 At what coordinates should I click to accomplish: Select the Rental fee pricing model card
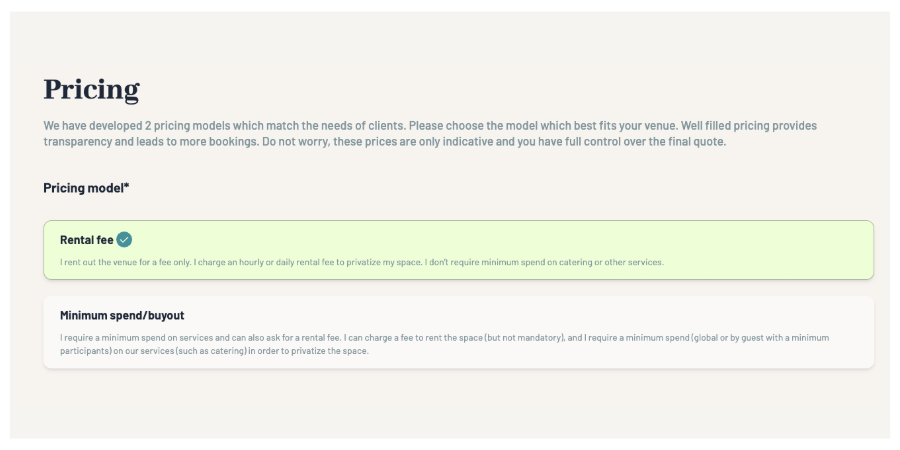[x=458, y=250]
